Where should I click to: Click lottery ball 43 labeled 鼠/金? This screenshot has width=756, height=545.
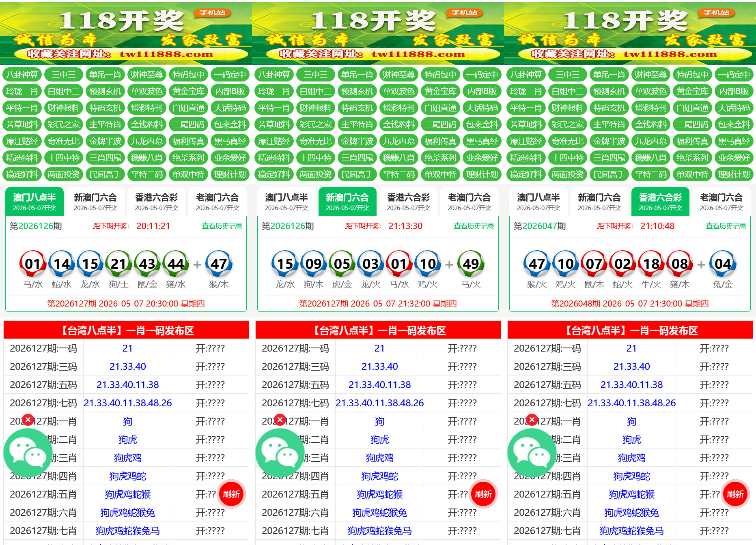click(x=147, y=264)
